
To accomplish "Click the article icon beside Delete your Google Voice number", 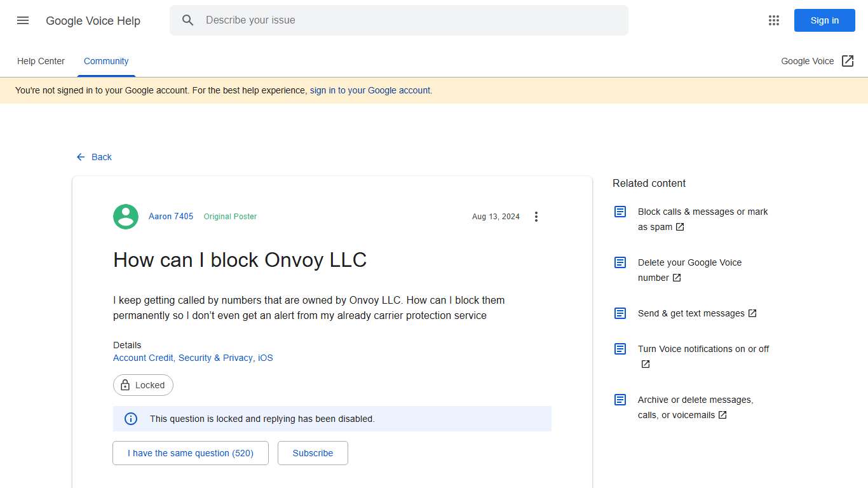I will point(620,262).
